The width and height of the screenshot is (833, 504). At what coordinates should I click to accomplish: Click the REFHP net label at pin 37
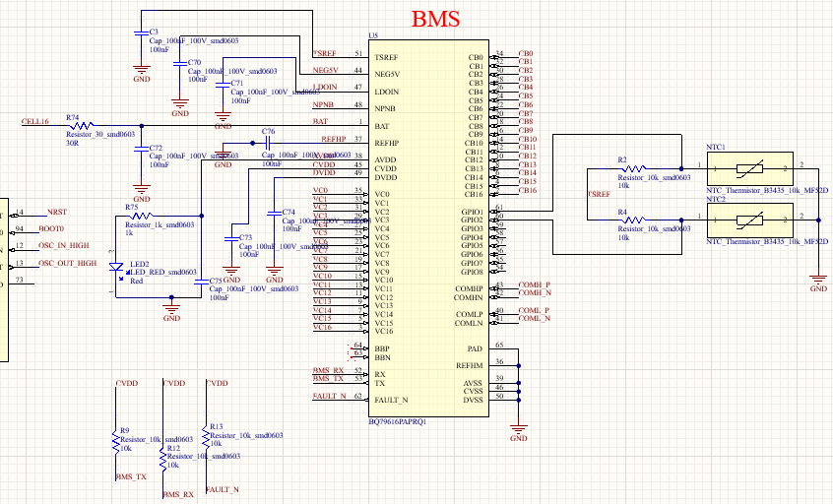[x=334, y=139]
